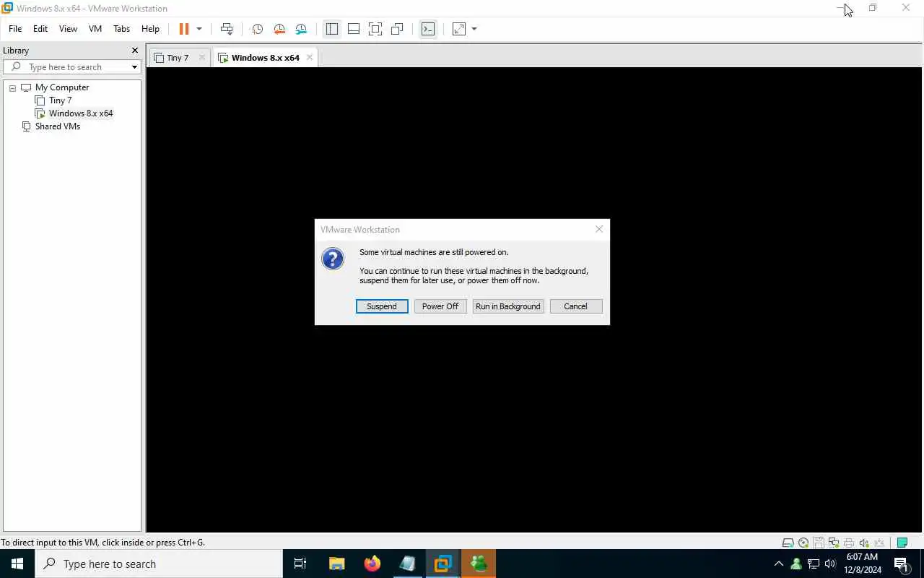Image resolution: width=924 pixels, height=578 pixels.
Task: Click the network adapter status icon
Action: point(834,543)
